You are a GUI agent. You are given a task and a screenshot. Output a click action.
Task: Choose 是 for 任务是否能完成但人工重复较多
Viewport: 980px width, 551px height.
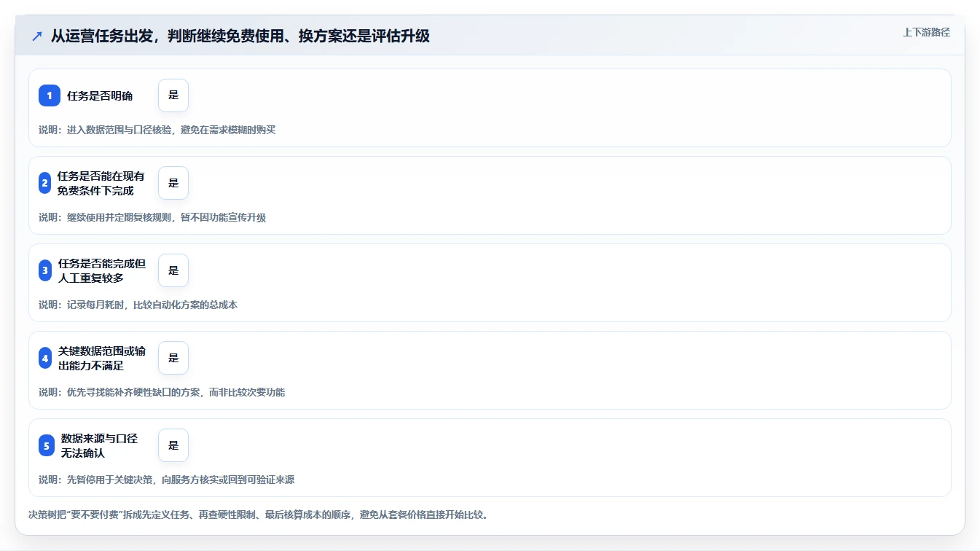pyautogui.click(x=173, y=270)
